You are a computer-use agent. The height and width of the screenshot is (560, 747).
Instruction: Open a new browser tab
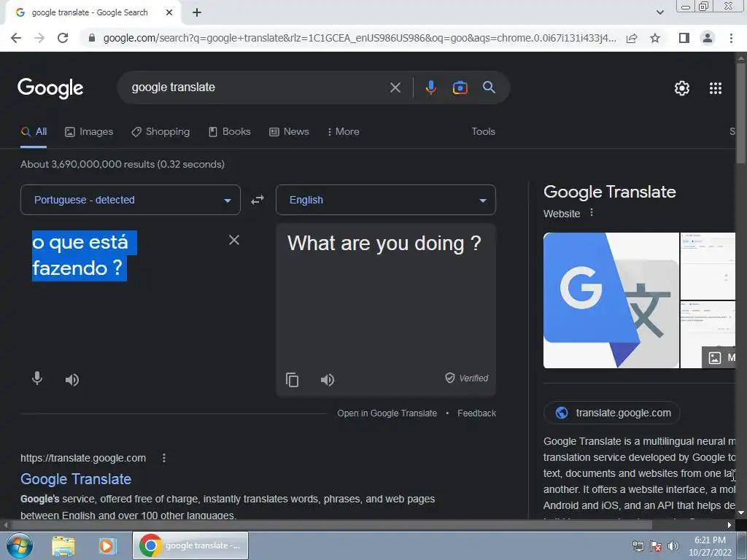[x=197, y=13]
